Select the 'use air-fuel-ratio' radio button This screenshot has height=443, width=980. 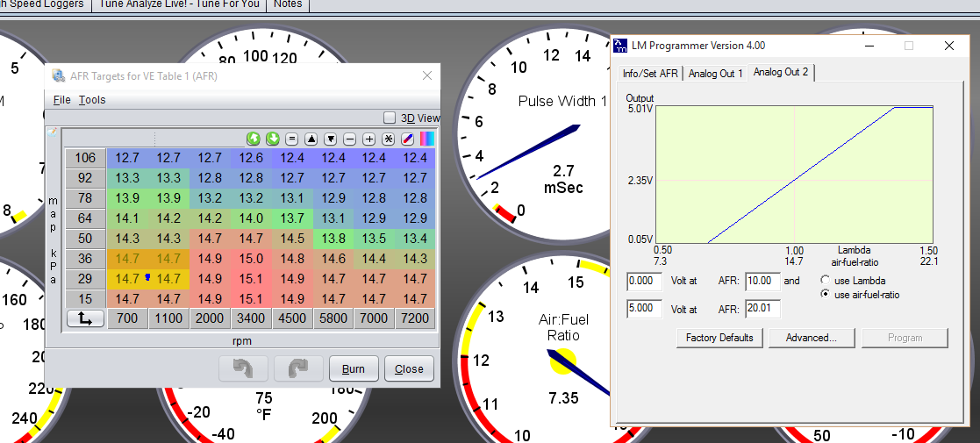coord(826,294)
